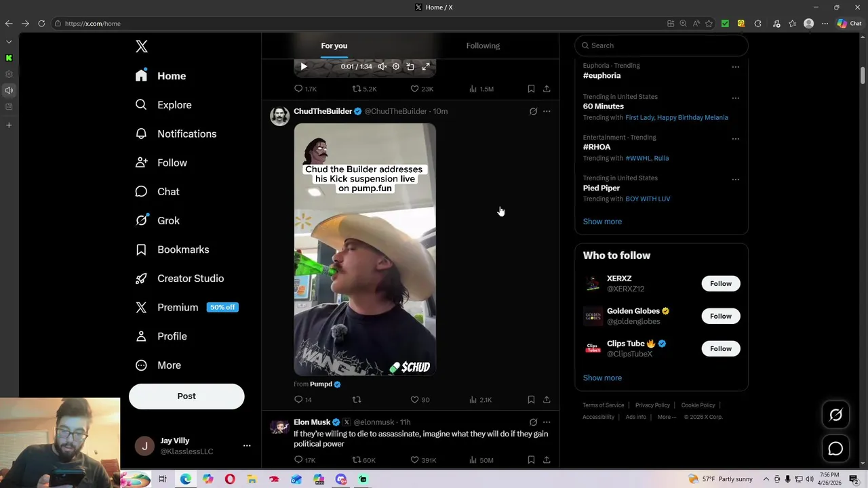Open the floating chat messages button
The height and width of the screenshot is (488, 868).
[x=836, y=449]
